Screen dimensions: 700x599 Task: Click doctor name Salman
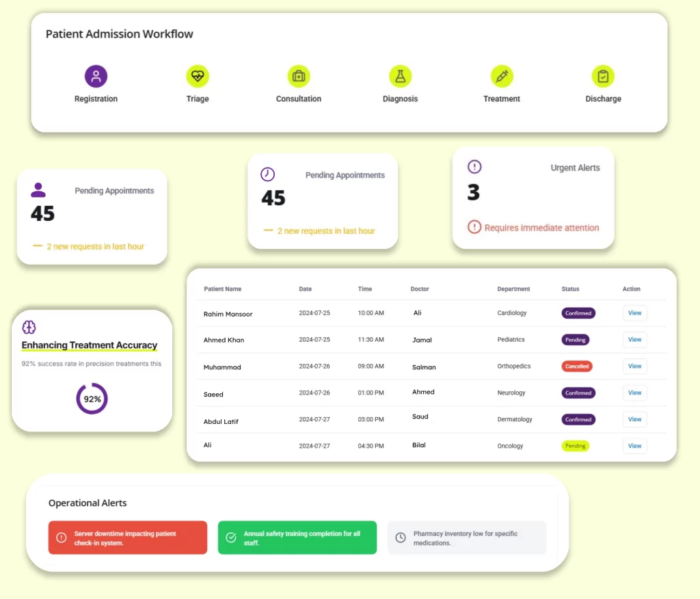(x=424, y=367)
